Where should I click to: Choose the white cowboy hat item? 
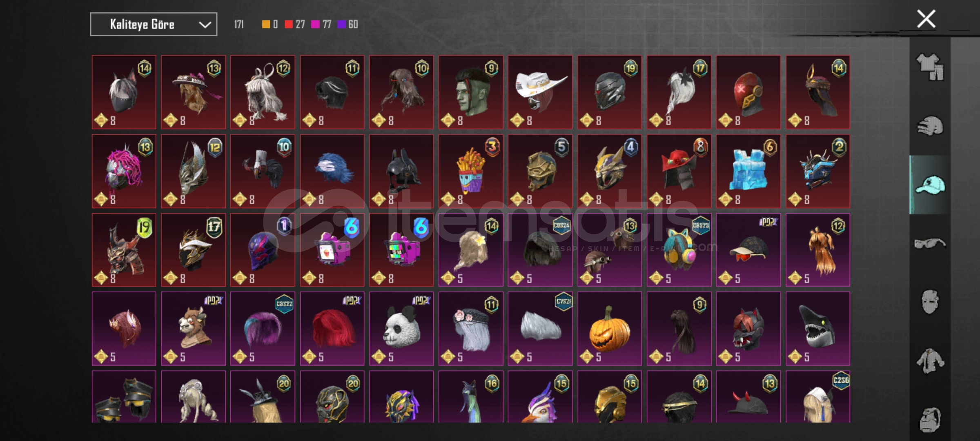coord(540,92)
